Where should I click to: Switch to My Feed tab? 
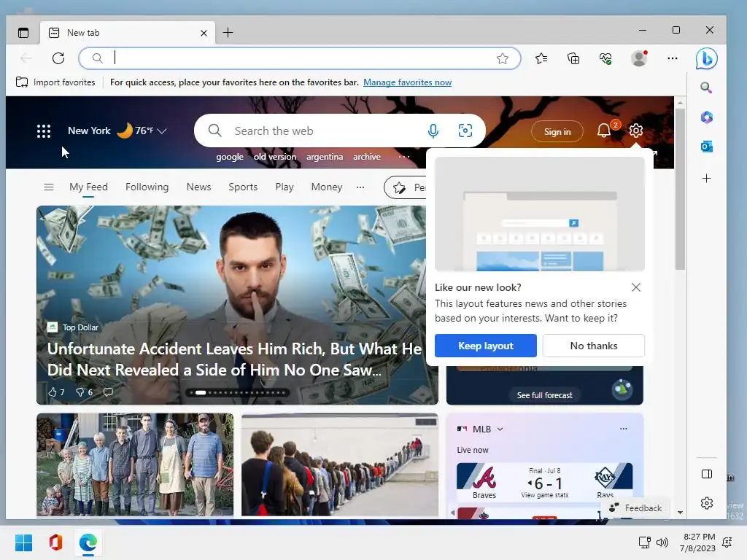(x=88, y=187)
